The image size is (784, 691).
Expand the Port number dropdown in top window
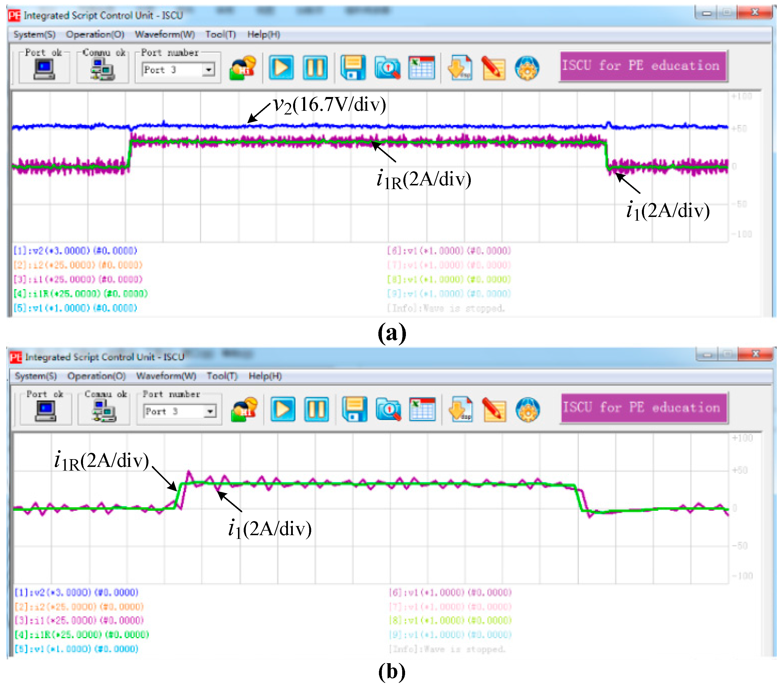coord(209,70)
